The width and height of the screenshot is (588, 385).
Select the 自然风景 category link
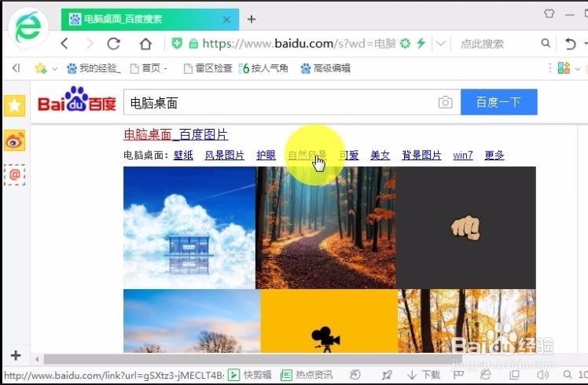(x=307, y=156)
